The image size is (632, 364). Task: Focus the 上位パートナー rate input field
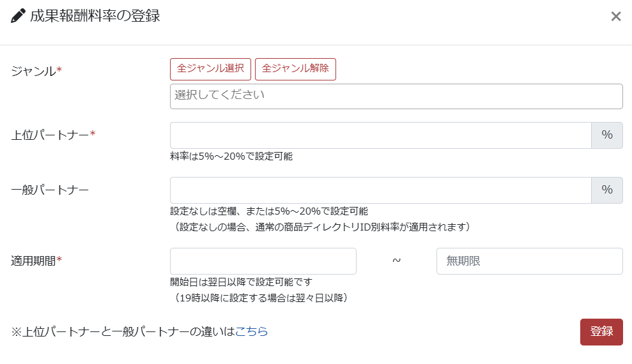(x=380, y=135)
